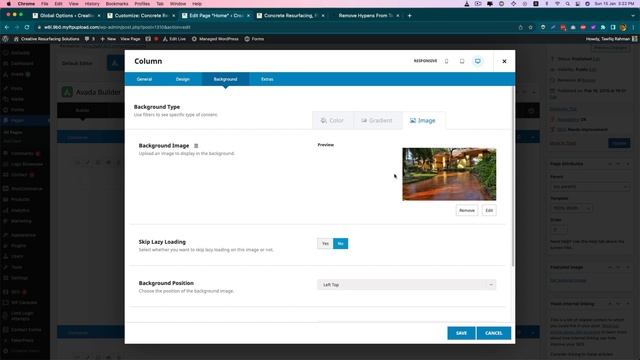Click the Column dialog vertical scrollbar
The width and height of the screenshot is (640, 360).
click(513, 176)
